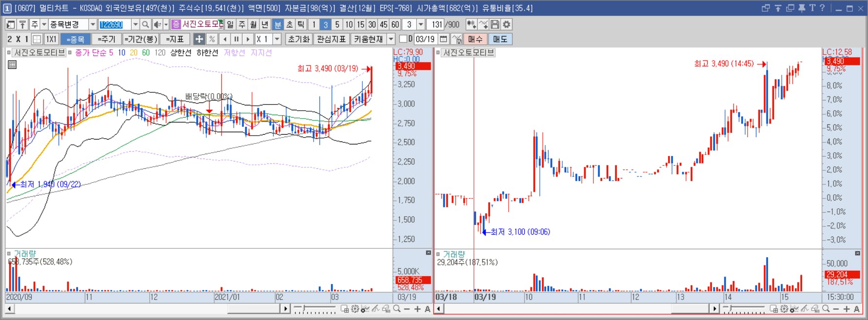This screenshot has width=868, height=320.
Task: Click the =기간(봉) sync button
Action: click(x=140, y=39)
